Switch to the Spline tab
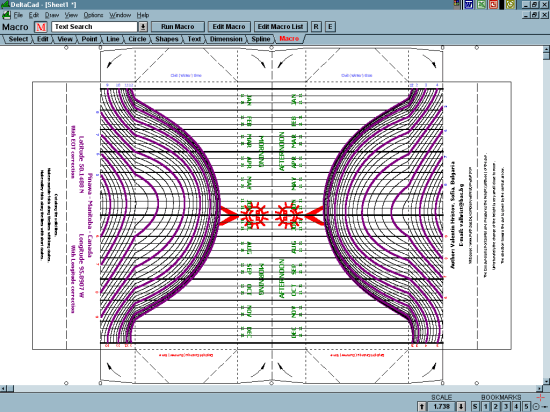This screenshot has height=412, width=550. (x=261, y=39)
